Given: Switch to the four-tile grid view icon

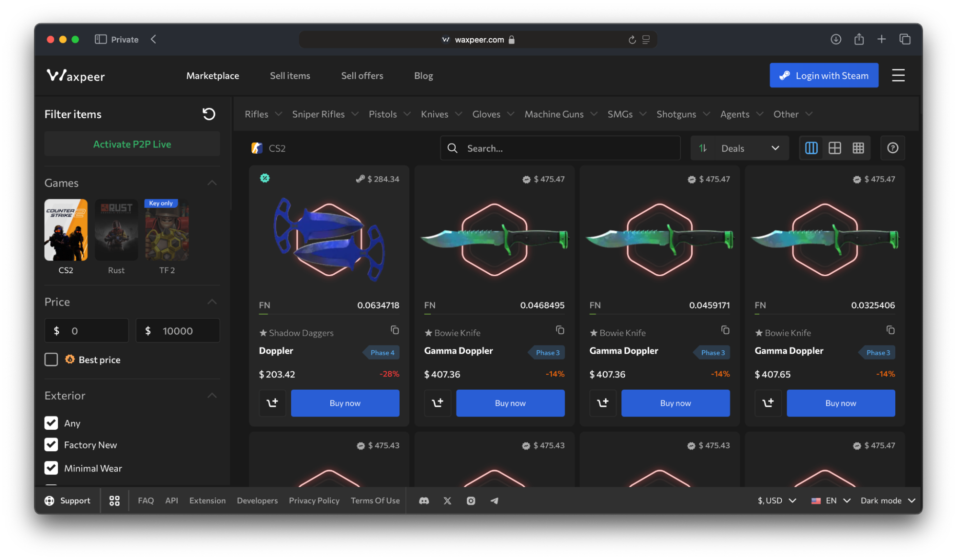Looking at the screenshot, I should pos(834,148).
